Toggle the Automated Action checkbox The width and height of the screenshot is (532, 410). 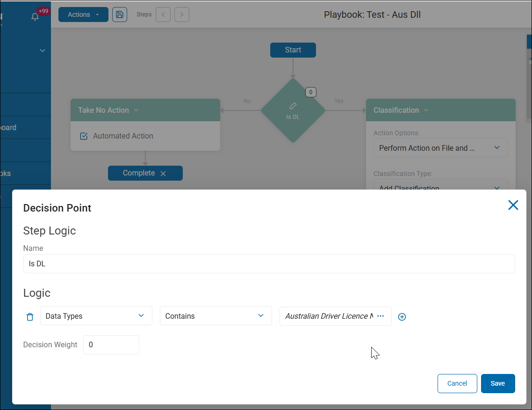[84, 136]
